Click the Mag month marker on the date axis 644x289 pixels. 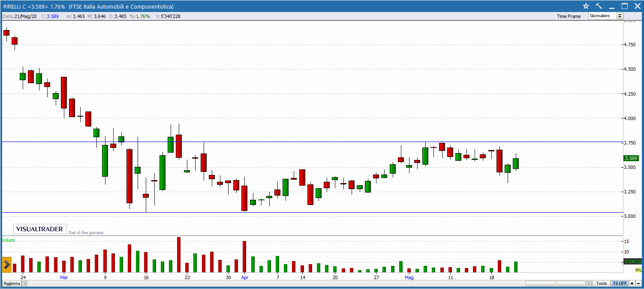click(x=409, y=277)
